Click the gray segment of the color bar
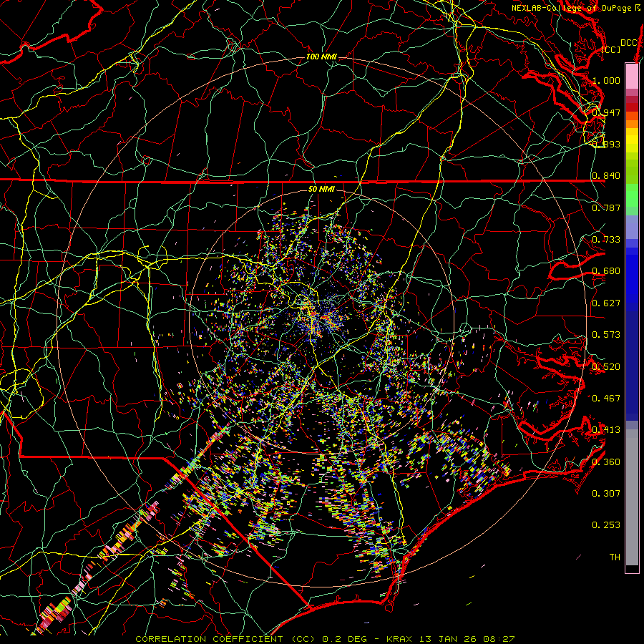Viewport: 644px width, 644px height. 632,497
